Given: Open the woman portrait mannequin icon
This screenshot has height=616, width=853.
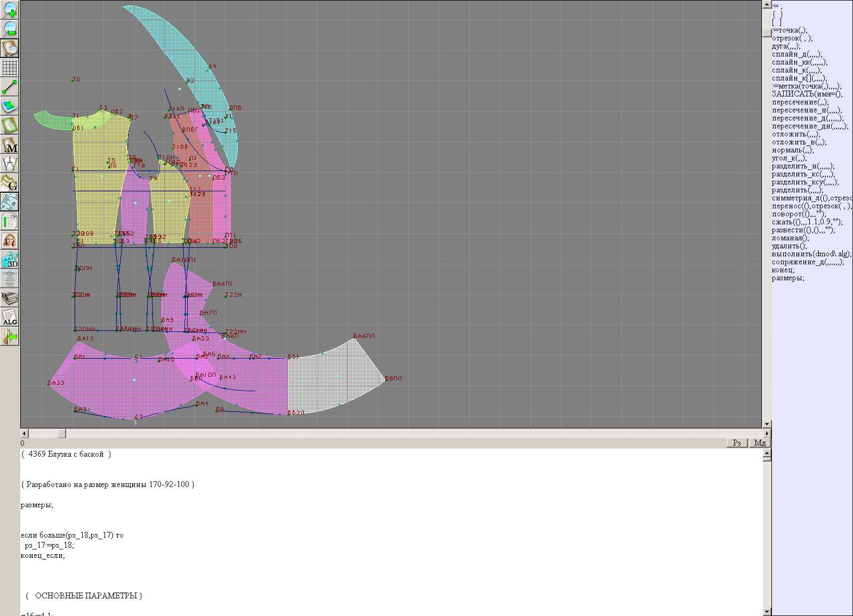Looking at the screenshot, I should pyautogui.click(x=10, y=240).
